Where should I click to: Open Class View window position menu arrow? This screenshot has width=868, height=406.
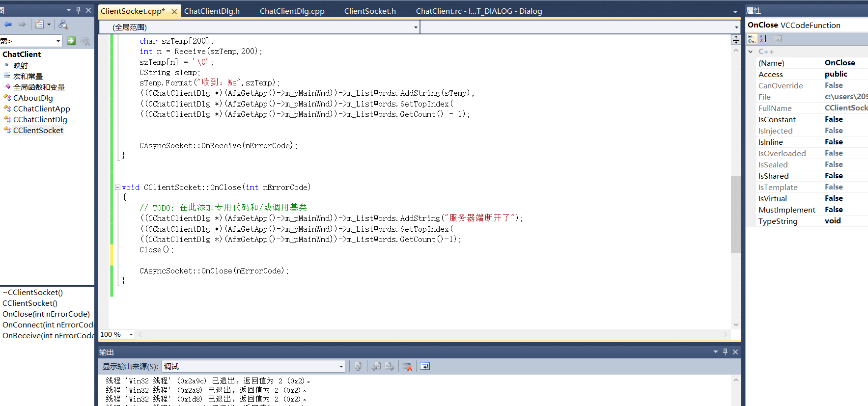[x=69, y=10]
